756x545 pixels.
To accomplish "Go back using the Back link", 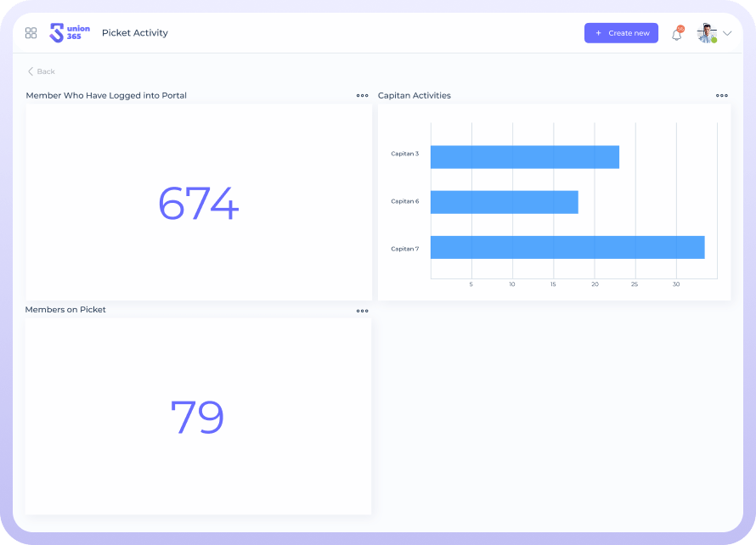I will click(41, 72).
